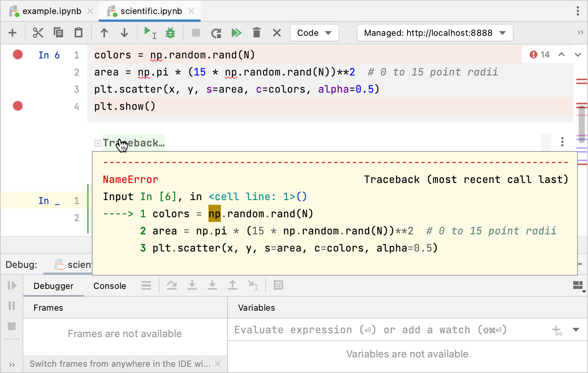Run all cells with double-arrow icon
Viewport: 588px width, 373px height.
pos(236,33)
